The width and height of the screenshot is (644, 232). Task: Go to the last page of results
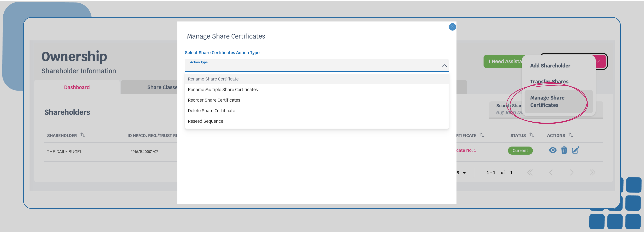[x=592, y=173]
